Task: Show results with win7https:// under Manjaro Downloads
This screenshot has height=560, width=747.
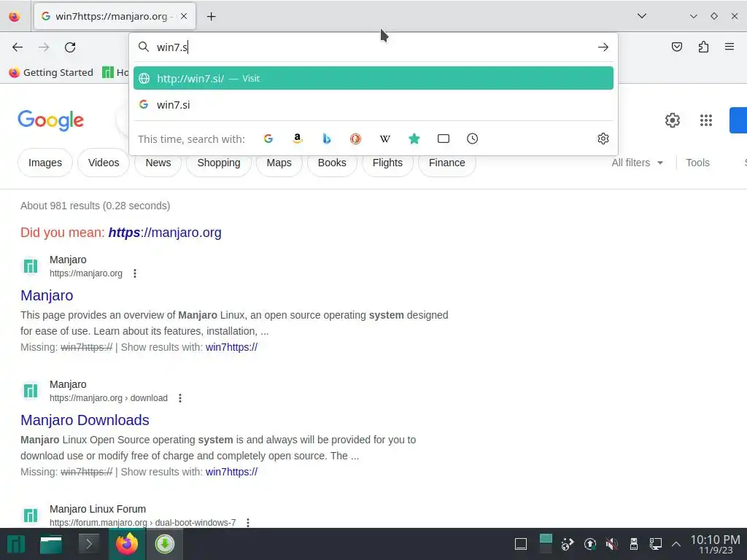Action: [231, 472]
